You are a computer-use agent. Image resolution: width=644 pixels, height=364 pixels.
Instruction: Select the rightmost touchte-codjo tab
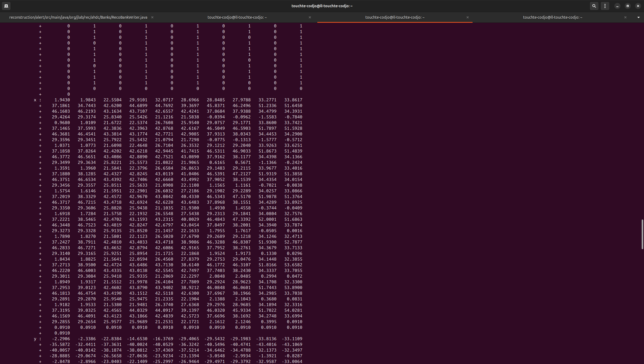(552, 17)
